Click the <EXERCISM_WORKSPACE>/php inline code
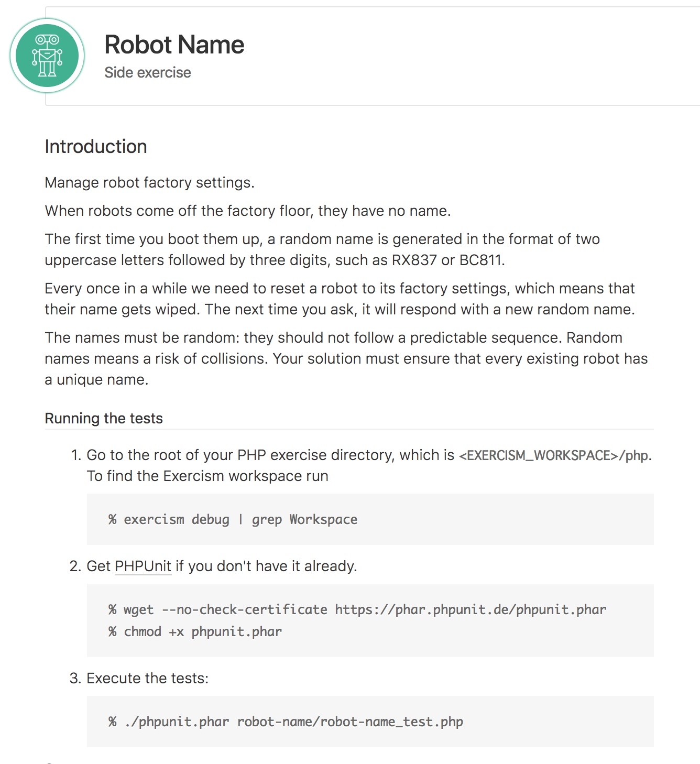Screen dimensions: 700x764 (554, 455)
